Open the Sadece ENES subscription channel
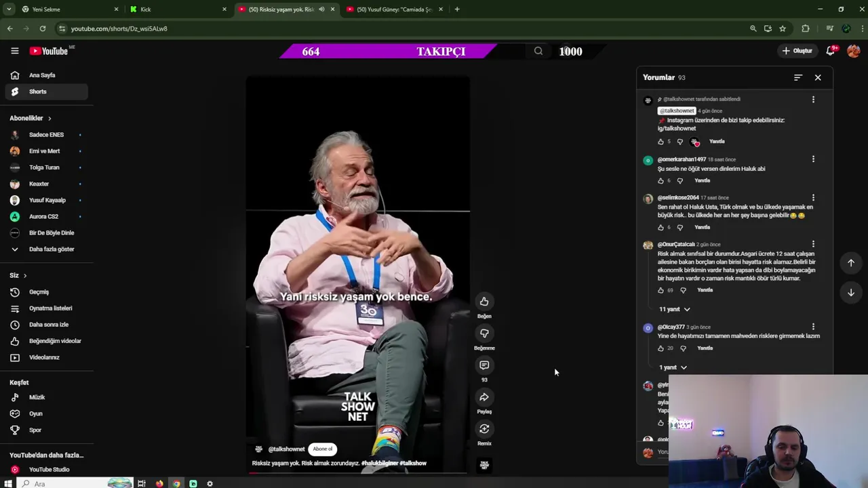 pos(47,135)
